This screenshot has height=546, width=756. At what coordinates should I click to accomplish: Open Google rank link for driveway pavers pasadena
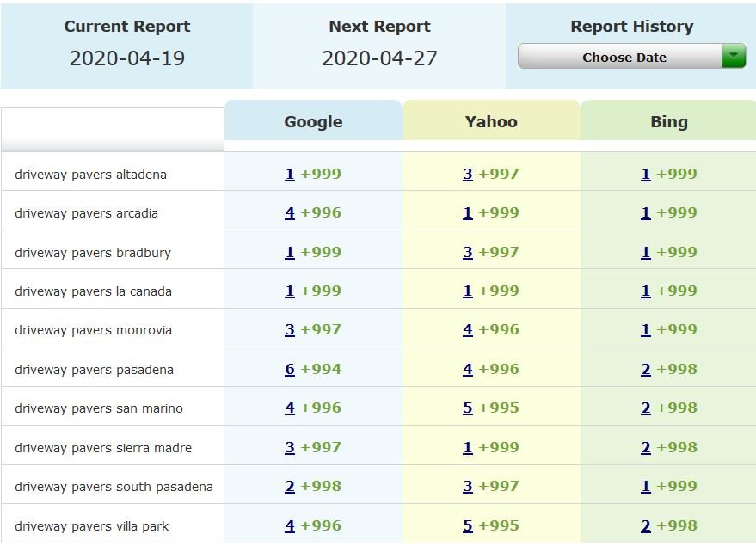[290, 369]
